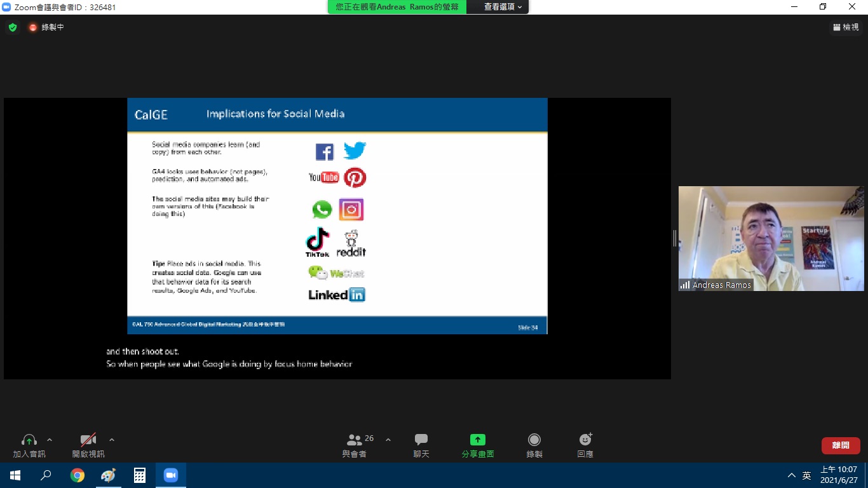Expand the participants options arrow
Image resolution: width=868 pixels, height=488 pixels.
point(388,440)
